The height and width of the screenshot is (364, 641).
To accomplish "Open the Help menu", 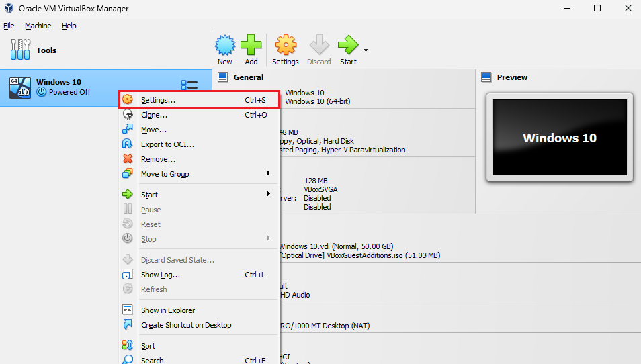I will pyautogui.click(x=69, y=26).
